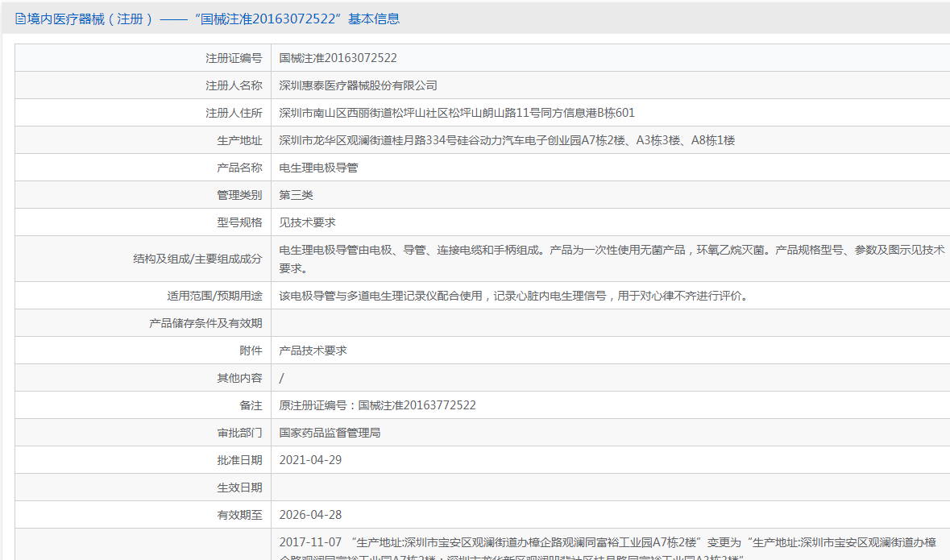
Task: Select the '注册人名称' label cell
Action: point(143,85)
